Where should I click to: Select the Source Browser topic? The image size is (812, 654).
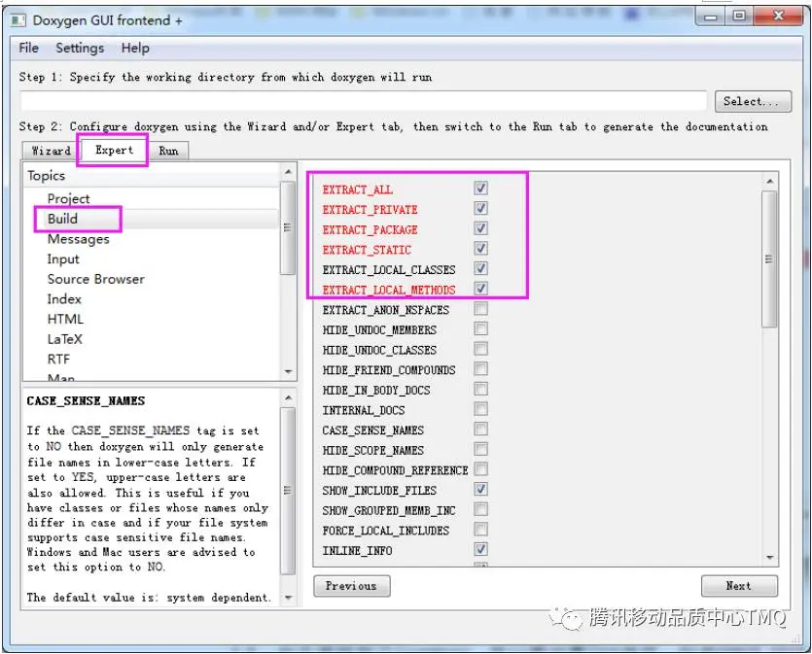[96, 279]
